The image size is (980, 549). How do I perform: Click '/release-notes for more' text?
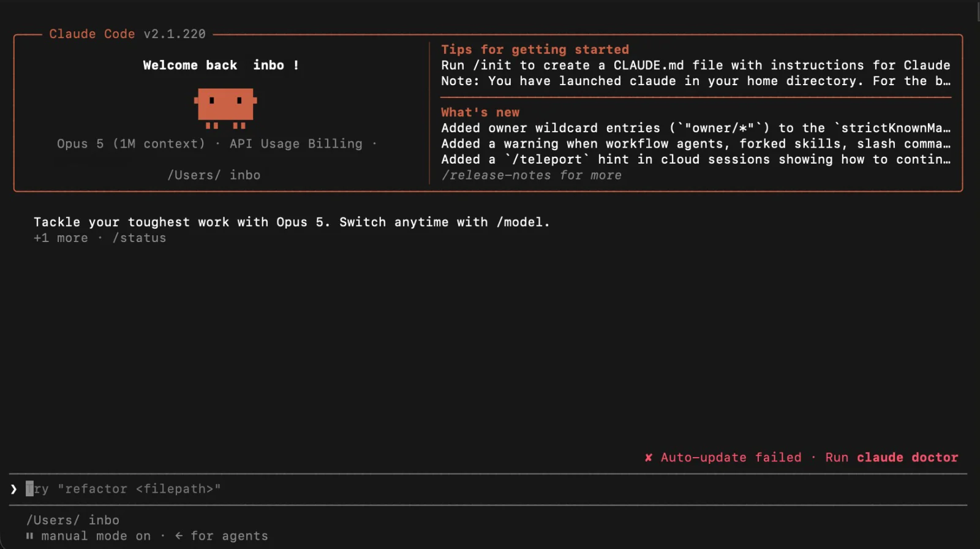pos(532,175)
